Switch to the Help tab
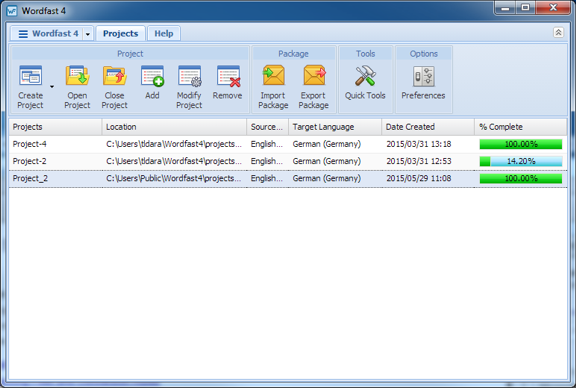Image resolution: width=576 pixels, height=388 pixels. [164, 33]
